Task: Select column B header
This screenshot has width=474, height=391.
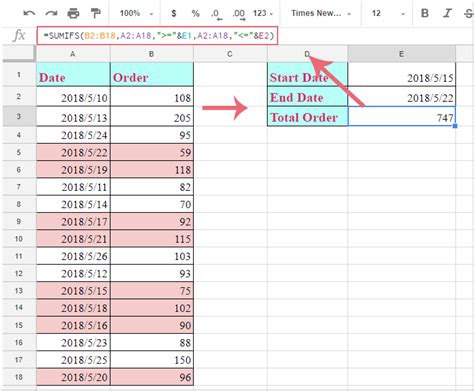Action: [x=152, y=54]
